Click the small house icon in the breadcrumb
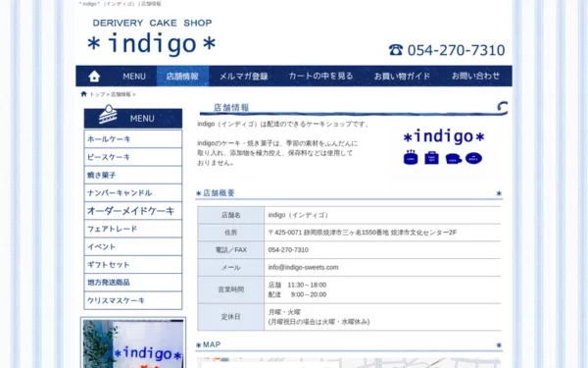This screenshot has height=368, width=588. [83, 94]
